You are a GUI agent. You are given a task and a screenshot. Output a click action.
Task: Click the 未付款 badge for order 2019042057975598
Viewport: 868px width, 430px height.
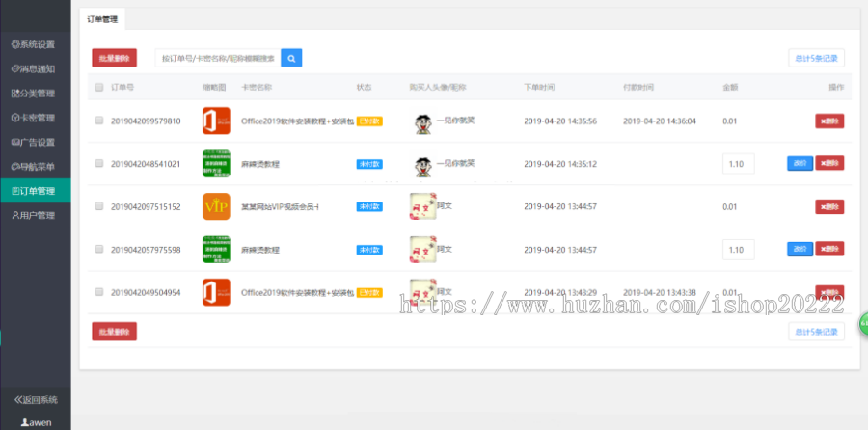click(x=369, y=250)
